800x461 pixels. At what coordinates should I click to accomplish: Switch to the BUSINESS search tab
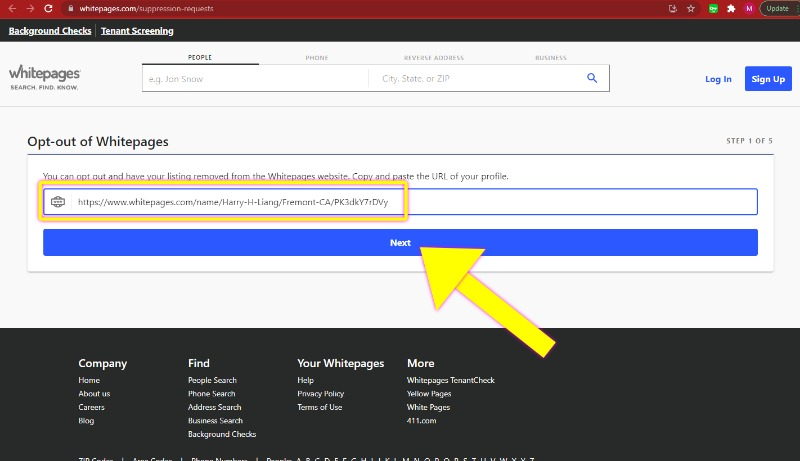click(551, 58)
